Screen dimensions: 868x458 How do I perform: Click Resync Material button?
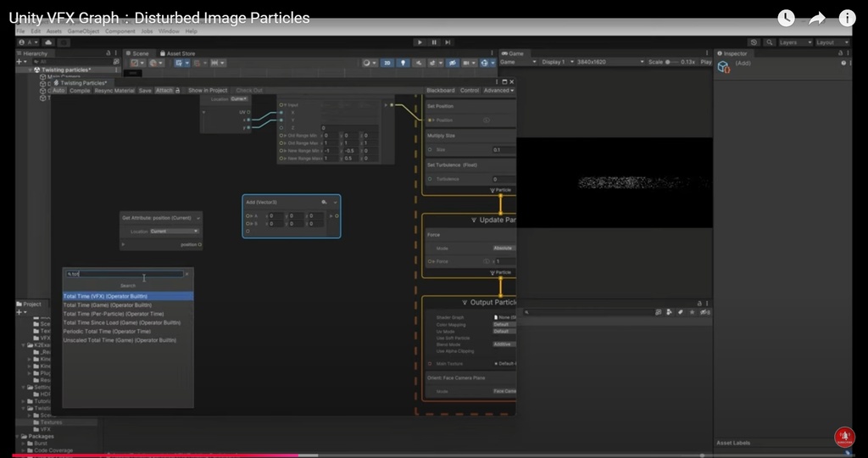[x=114, y=90]
